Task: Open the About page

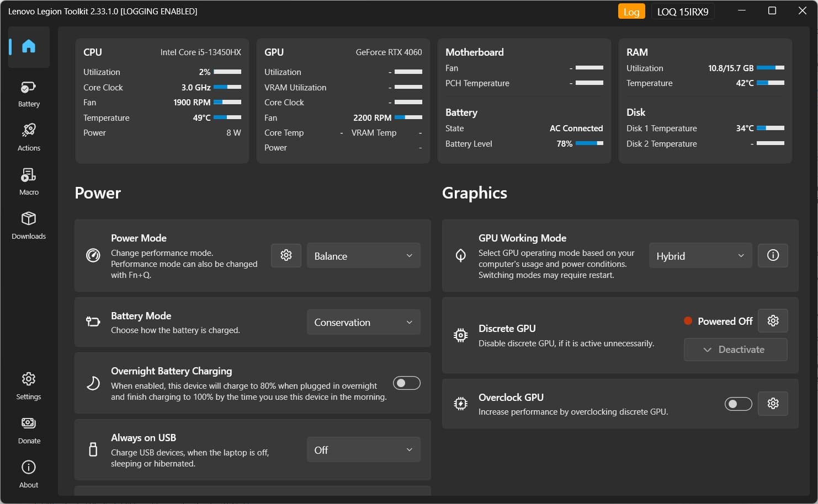Action: 29,474
